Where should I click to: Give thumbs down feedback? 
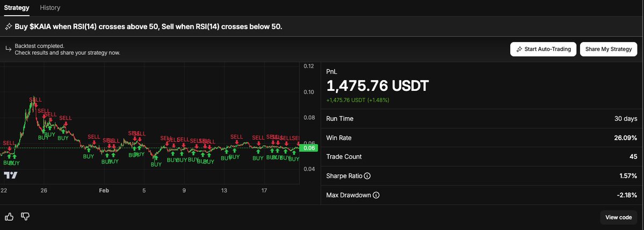pos(25,217)
